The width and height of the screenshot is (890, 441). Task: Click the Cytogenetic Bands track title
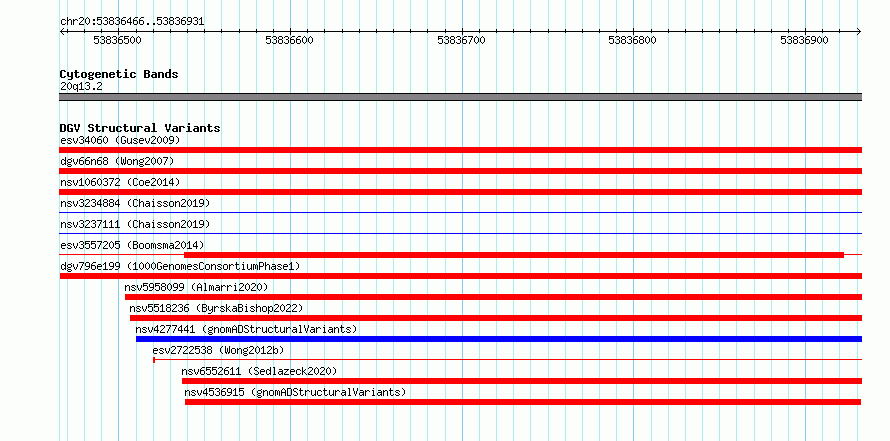119,74
